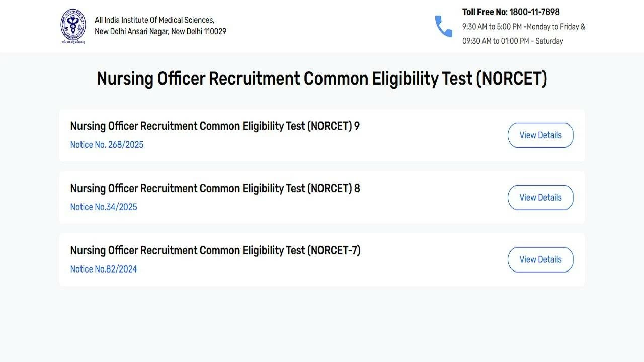Viewport: 644px width, 362px height.
Task: Click the AIIMS circular seal in the header
Action: tap(72, 26)
